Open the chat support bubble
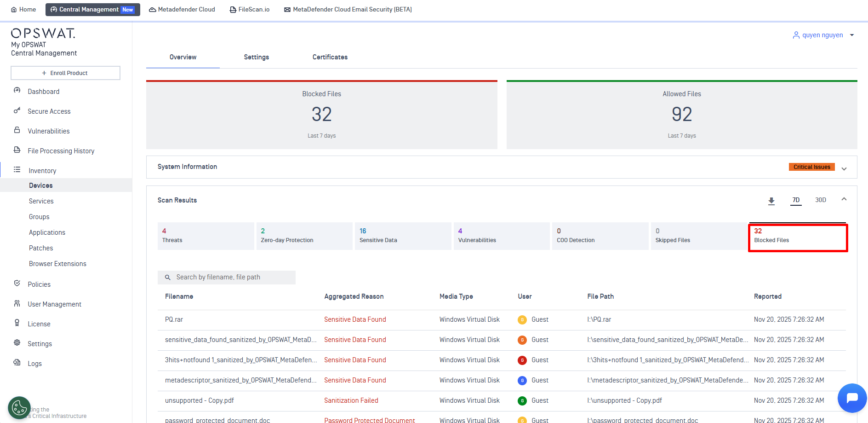This screenshot has width=868, height=423. click(x=852, y=398)
